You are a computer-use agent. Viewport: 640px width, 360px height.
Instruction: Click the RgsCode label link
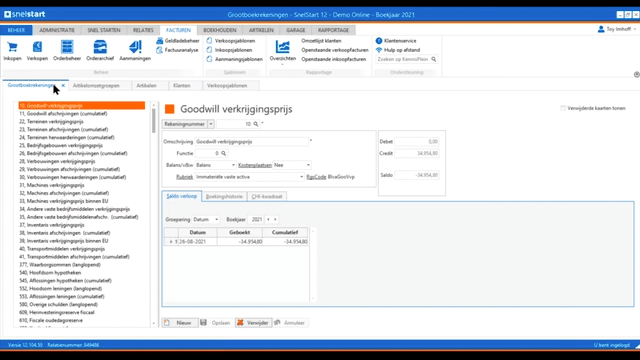pos(316,177)
